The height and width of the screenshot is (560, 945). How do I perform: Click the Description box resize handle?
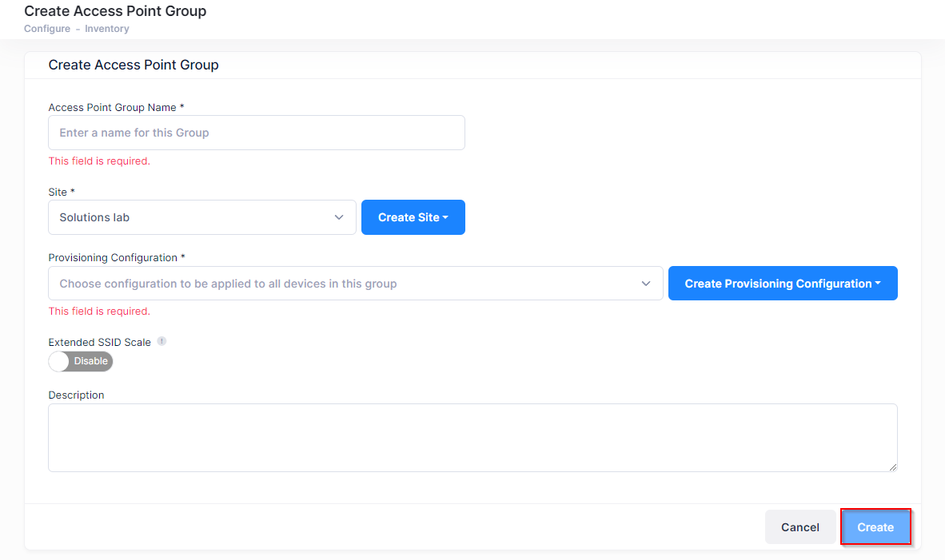[x=892, y=467]
